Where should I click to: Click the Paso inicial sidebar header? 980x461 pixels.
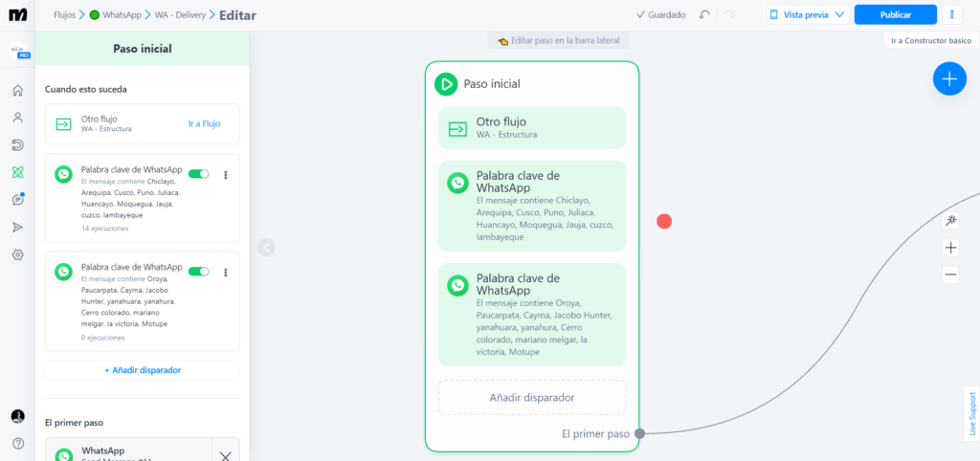point(143,49)
